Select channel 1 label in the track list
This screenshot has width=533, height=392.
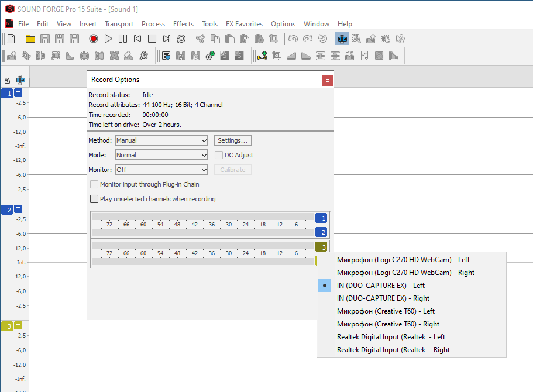click(x=7, y=94)
